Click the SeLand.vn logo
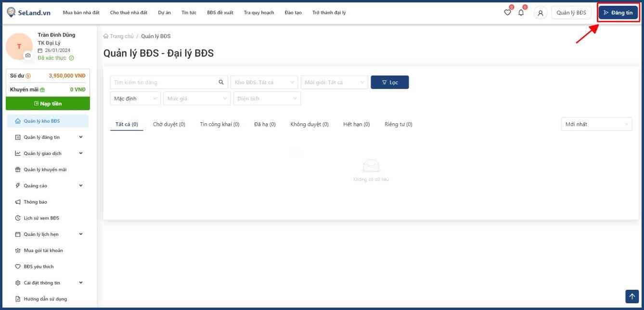The height and width of the screenshot is (310, 644). [x=29, y=13]
